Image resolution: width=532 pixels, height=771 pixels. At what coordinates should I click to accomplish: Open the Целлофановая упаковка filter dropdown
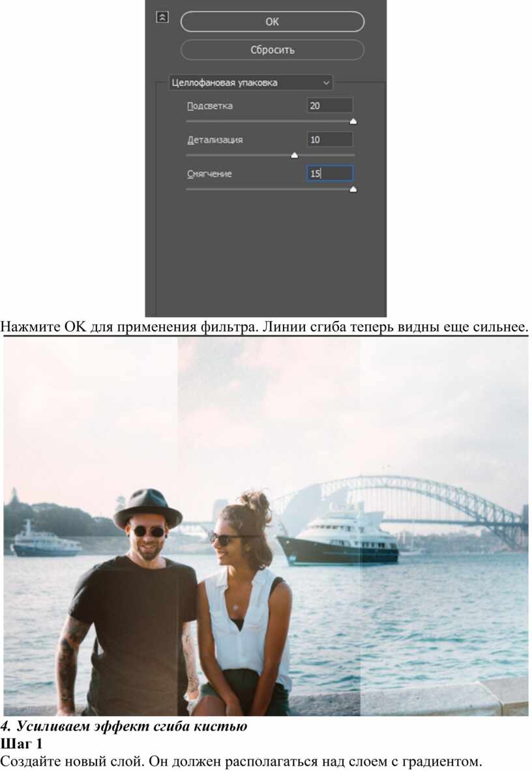point(250,83)
